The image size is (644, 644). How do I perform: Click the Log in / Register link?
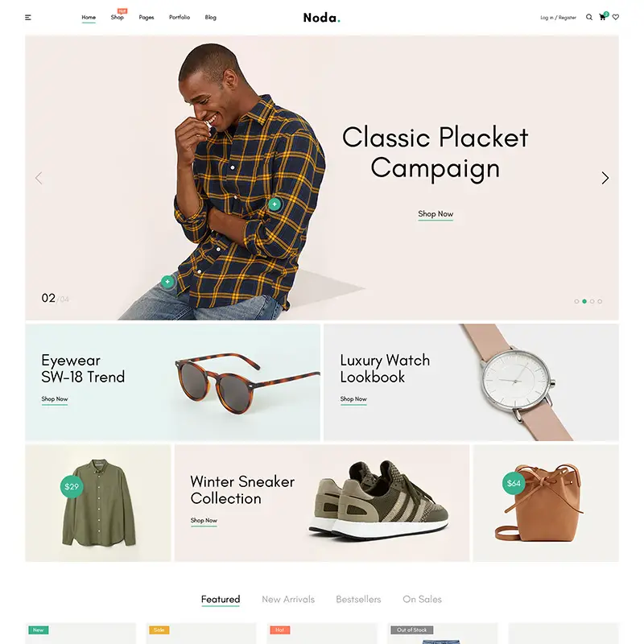558,18
